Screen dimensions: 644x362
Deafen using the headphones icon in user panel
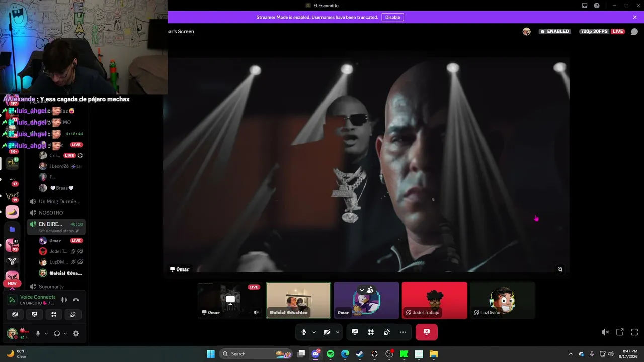(x=57, y=333)
